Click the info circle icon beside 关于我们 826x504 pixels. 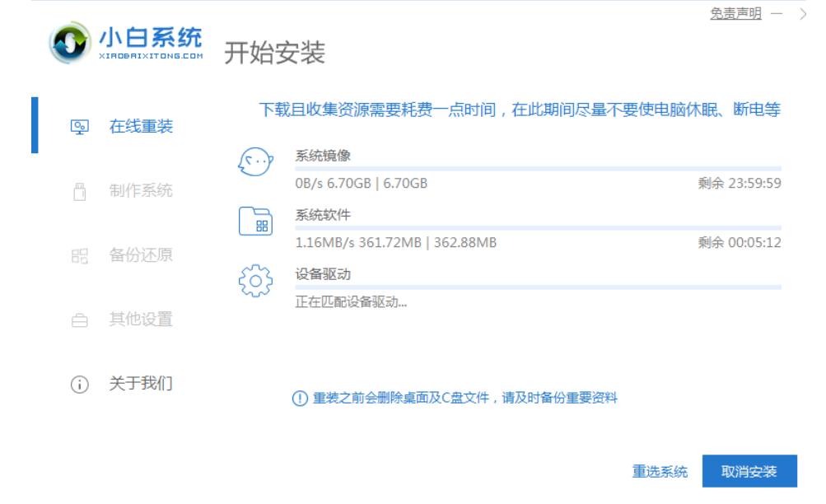80,385
